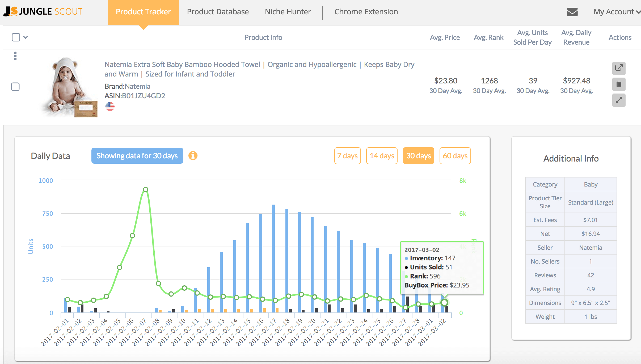Click the US flag marketplace icon
The image size is (641, 364).
pyautogui.click(x=110, y=106)
